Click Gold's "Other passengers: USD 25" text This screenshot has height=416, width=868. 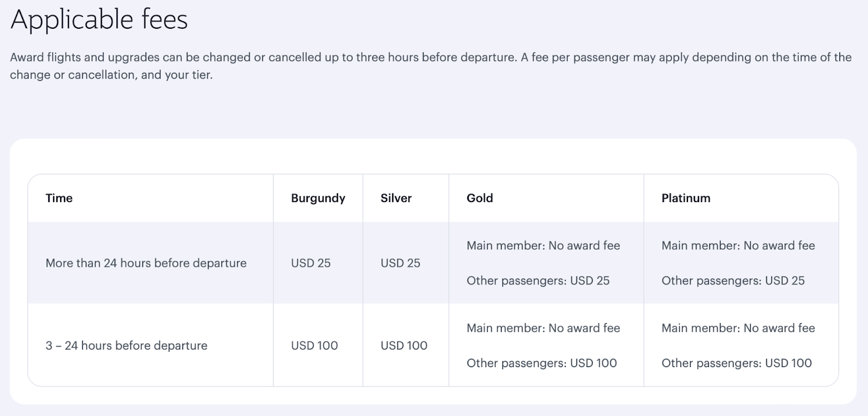pyautogui.click(x=538, y=281)
